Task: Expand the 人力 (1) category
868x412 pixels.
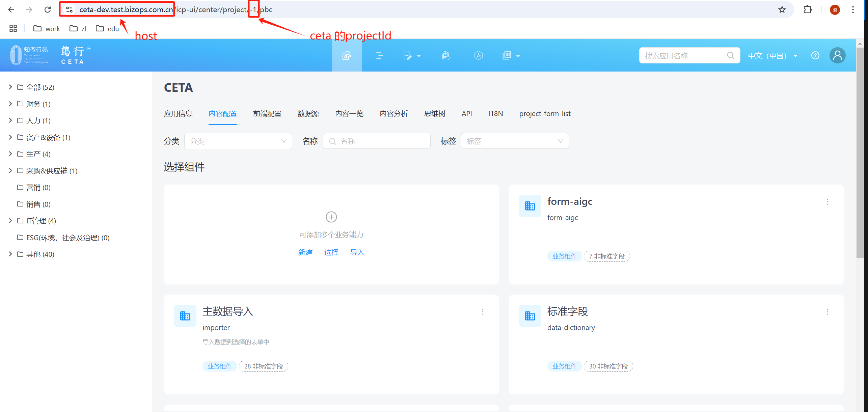Action: [10, 120]
